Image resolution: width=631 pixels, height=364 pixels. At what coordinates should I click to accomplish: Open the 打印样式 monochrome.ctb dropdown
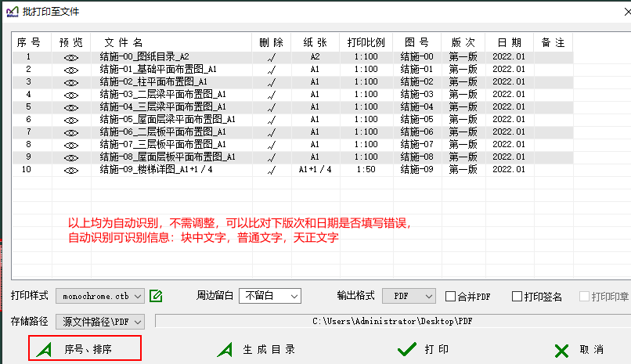pos(99,296)
